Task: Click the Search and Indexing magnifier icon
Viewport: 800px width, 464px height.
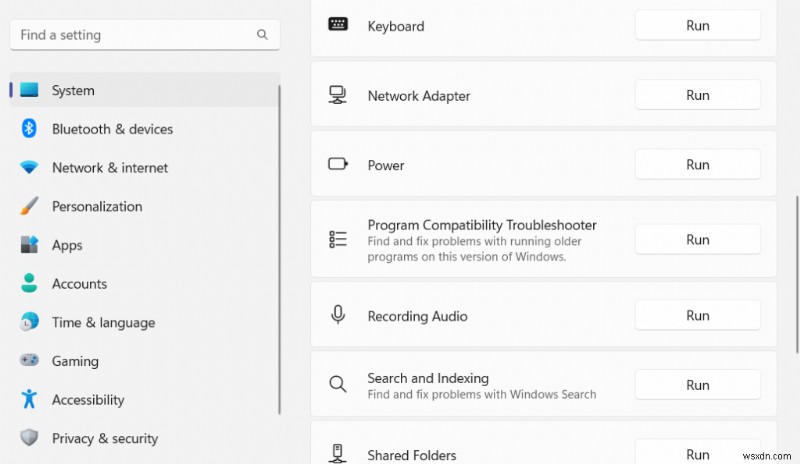Action: [x=338, y=384]
